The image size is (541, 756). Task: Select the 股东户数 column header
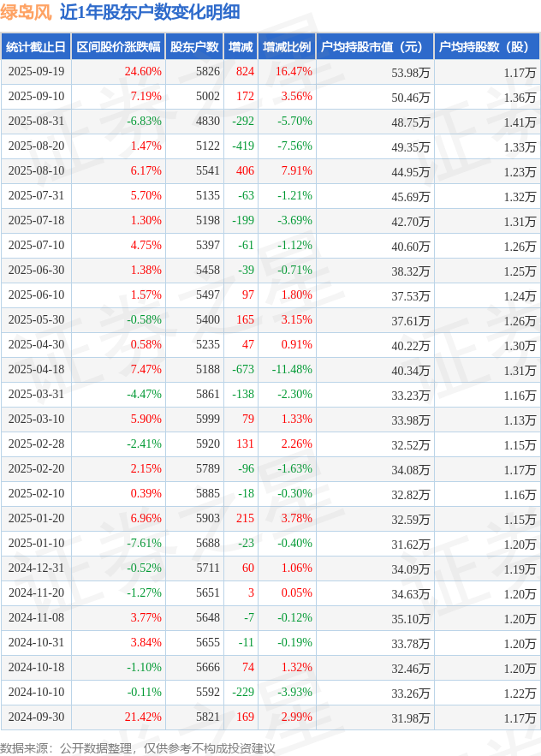194,47
